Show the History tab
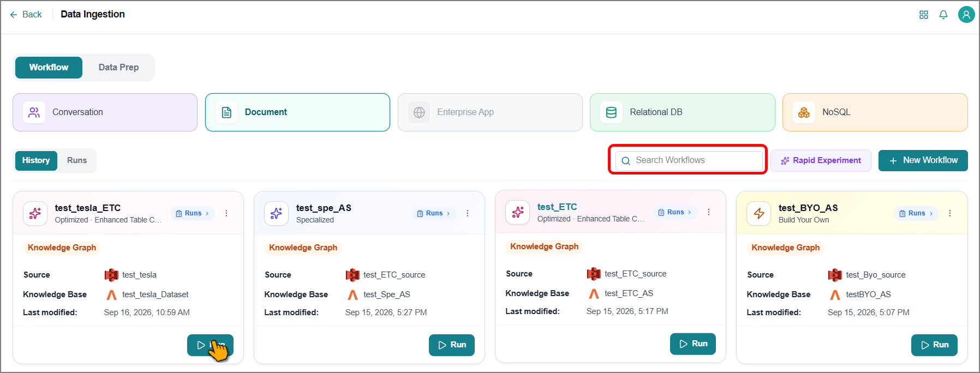This screenshot has height=373, width=980. pyautogui.click(x=36, y=160)
